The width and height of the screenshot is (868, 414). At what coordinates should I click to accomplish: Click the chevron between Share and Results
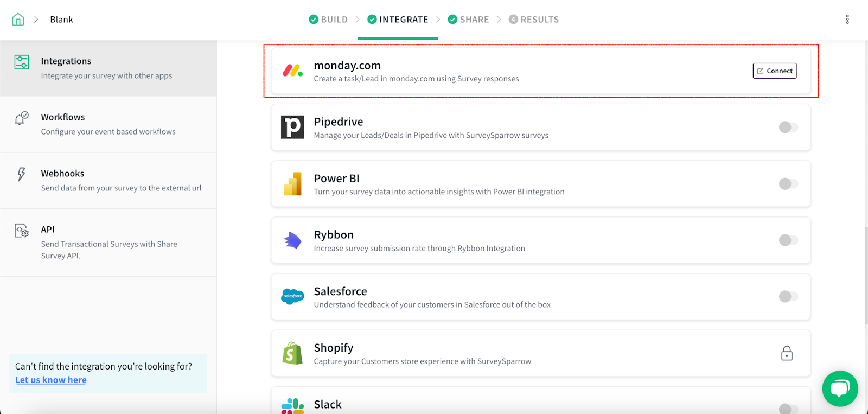[499, 20]
